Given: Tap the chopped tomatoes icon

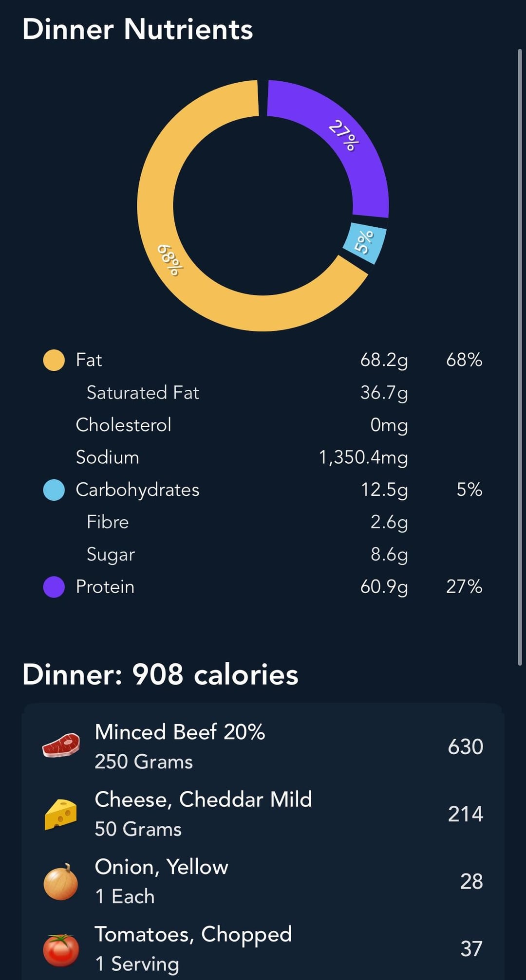Looking at the screenshot, I should coord(61,949).
